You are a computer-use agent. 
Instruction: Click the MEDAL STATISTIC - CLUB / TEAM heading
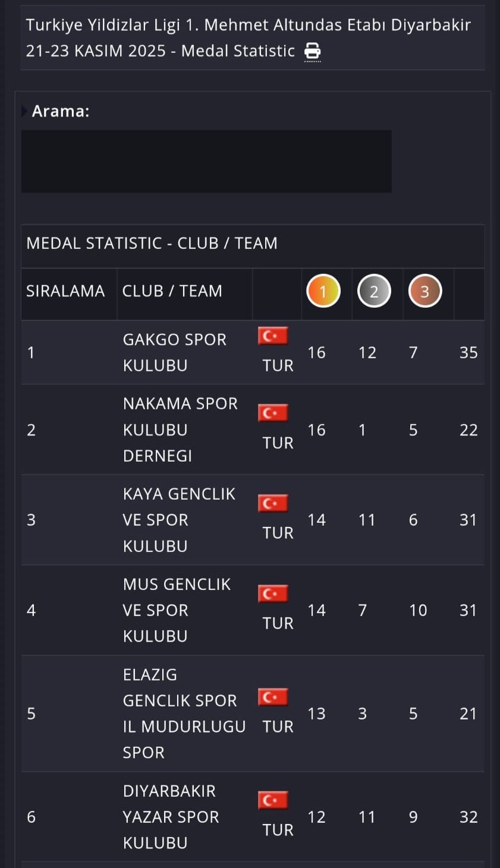[152, 244]
